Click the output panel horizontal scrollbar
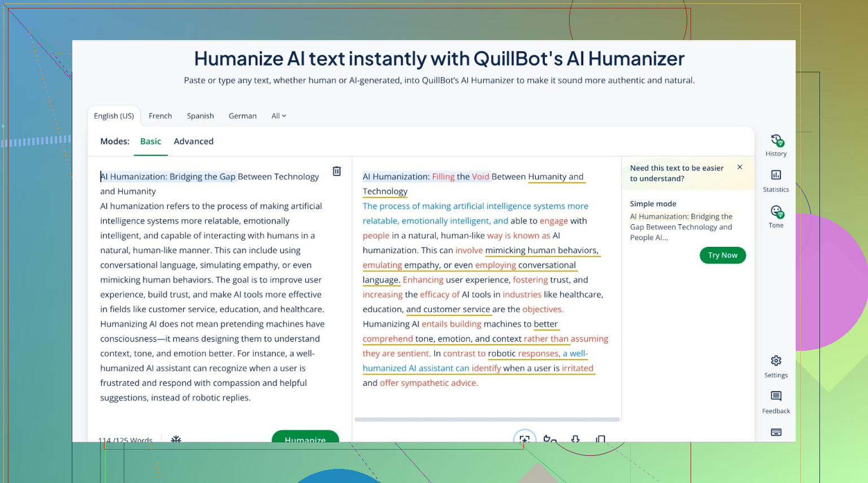This screenshot has height=483, width=868. tap(487, 420)
